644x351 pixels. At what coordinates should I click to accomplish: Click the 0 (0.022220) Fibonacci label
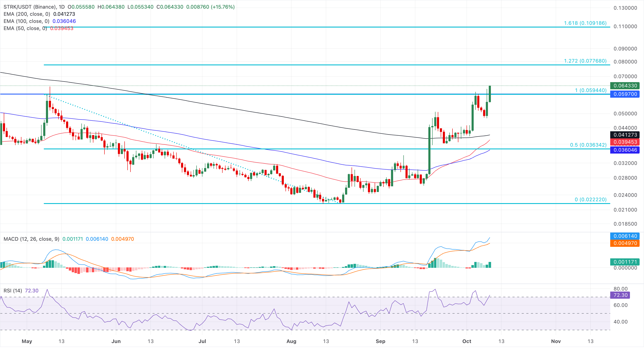(591, 199)
